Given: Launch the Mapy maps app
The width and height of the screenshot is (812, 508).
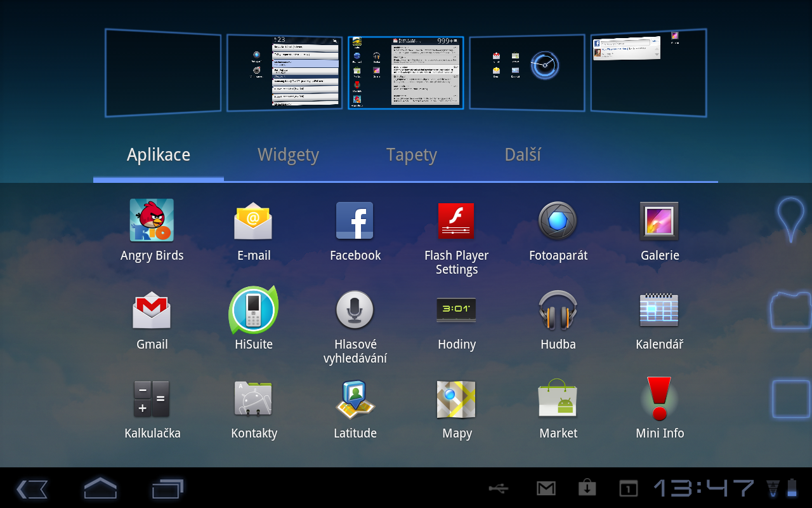Looking at the screenshot, I should point(457,399).
